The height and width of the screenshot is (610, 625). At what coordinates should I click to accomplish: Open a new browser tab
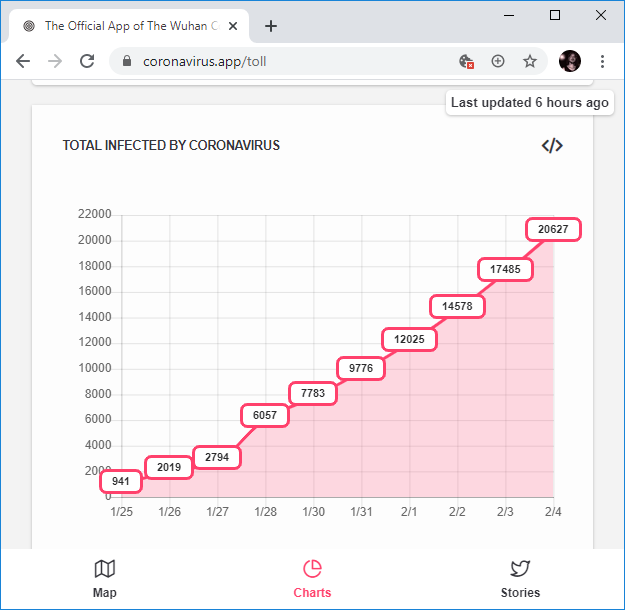click(271, 26)
